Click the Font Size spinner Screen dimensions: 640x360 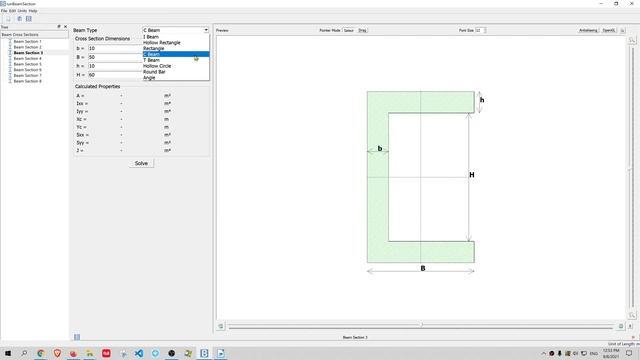[480, 30]
